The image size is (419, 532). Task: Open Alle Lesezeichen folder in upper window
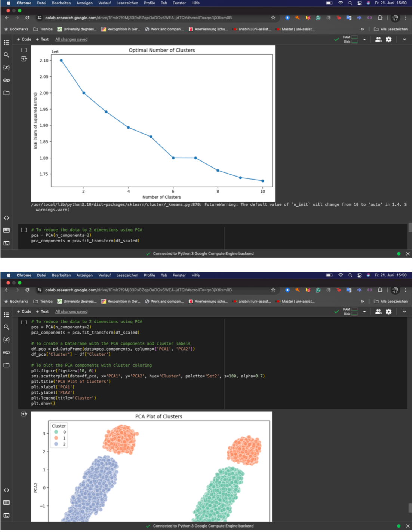point(391,29)
